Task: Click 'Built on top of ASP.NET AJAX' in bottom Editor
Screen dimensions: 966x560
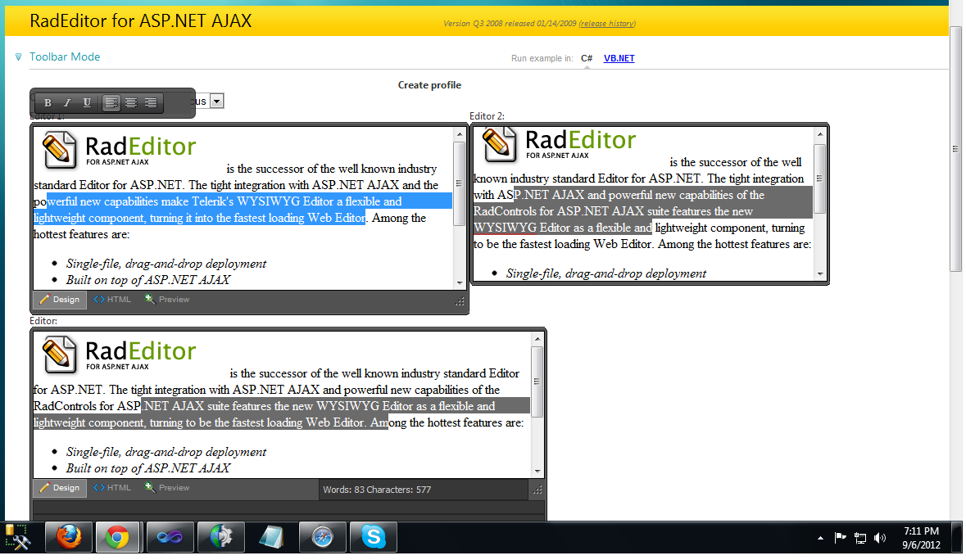Action: (147, 468)
